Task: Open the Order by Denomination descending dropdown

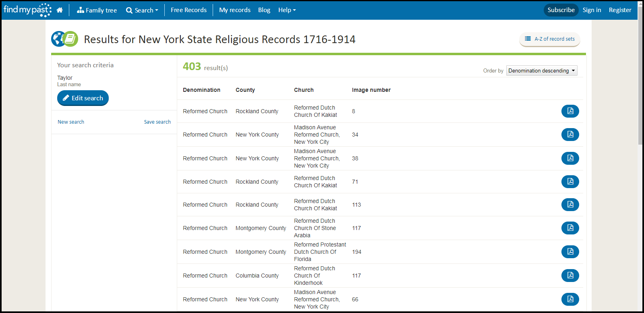Action: pyautogui.click(x=541, y=70)
